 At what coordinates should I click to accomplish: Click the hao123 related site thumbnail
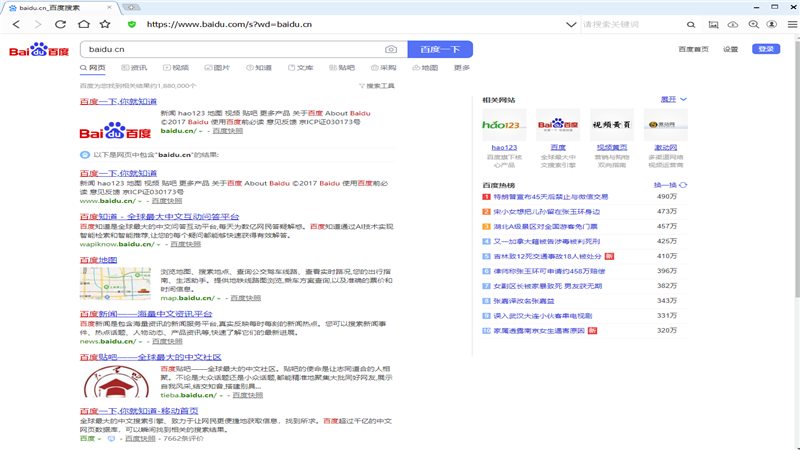click(503, 126)
